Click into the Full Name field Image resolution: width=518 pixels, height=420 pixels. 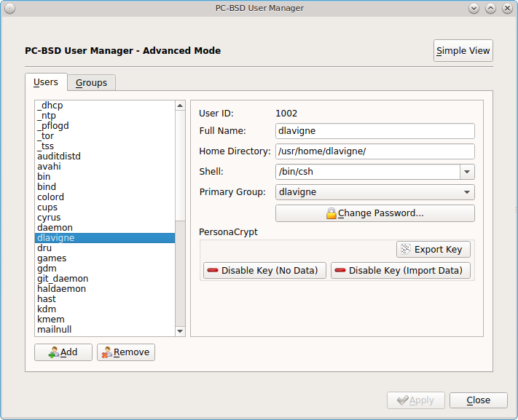pos(375,131)
